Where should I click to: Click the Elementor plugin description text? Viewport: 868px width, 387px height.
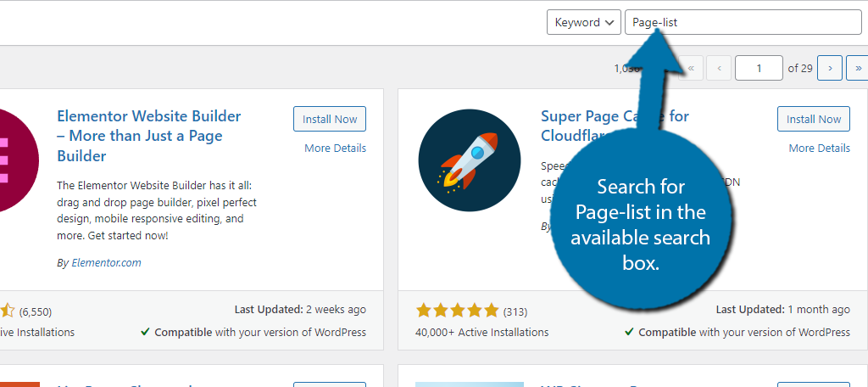[x=157, y=210]
